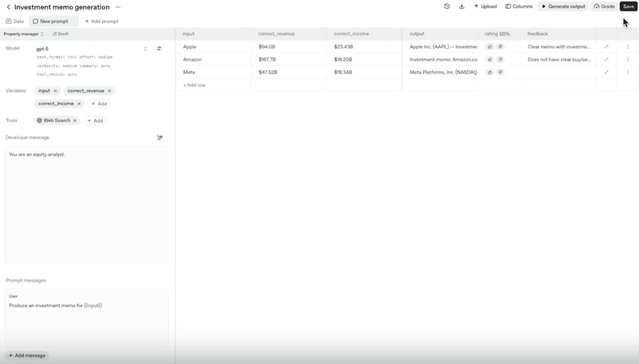Thumbs down the Apple row output

(x=500, y=47)
